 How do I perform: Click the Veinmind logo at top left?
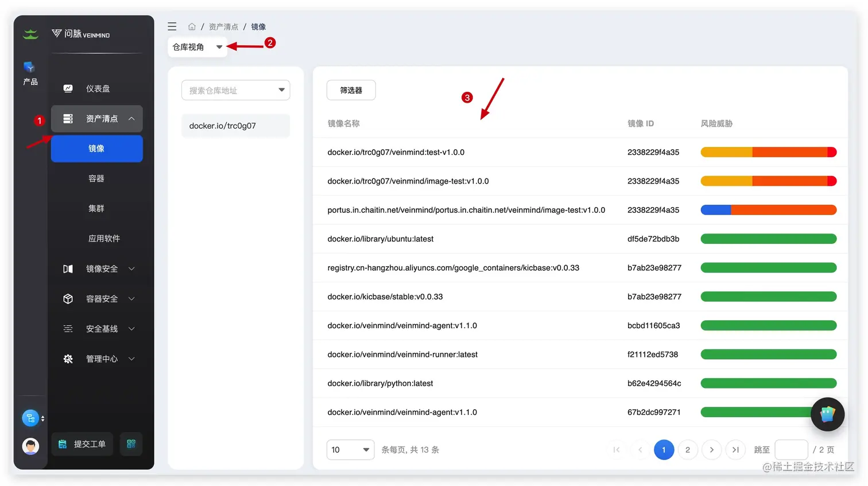tap(80, 34)
